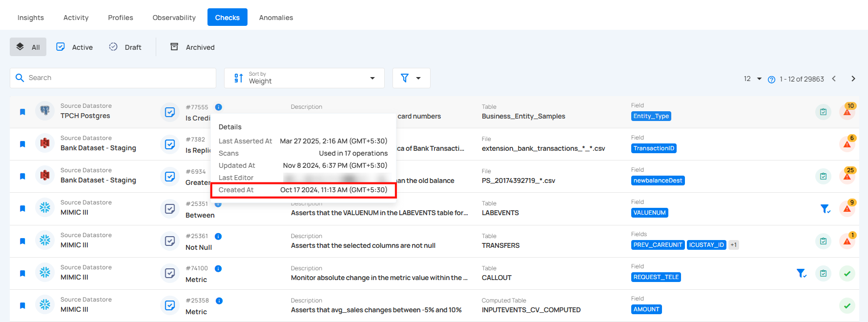Viewport: 868px width, 322px height.
Task: Select the checkbox for check #25351
Action: (x=170, y=209)
